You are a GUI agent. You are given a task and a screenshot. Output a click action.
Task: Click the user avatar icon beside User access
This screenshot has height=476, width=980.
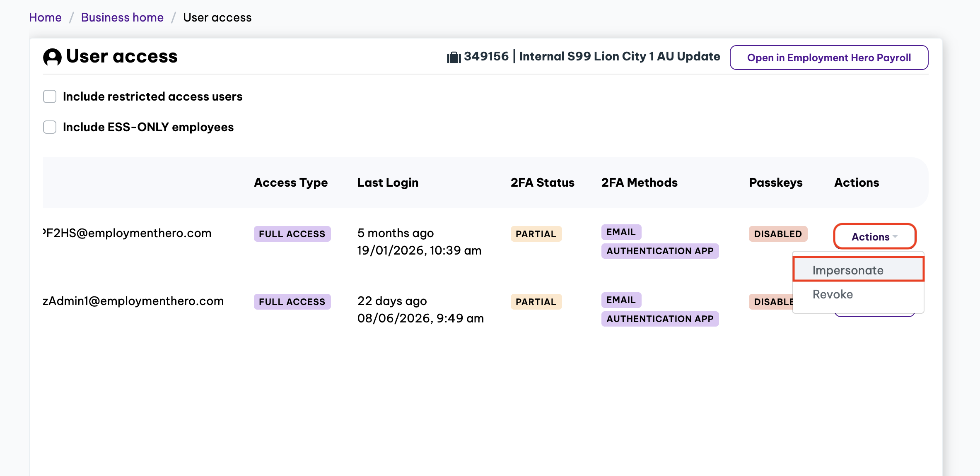(x=52, y=57)
